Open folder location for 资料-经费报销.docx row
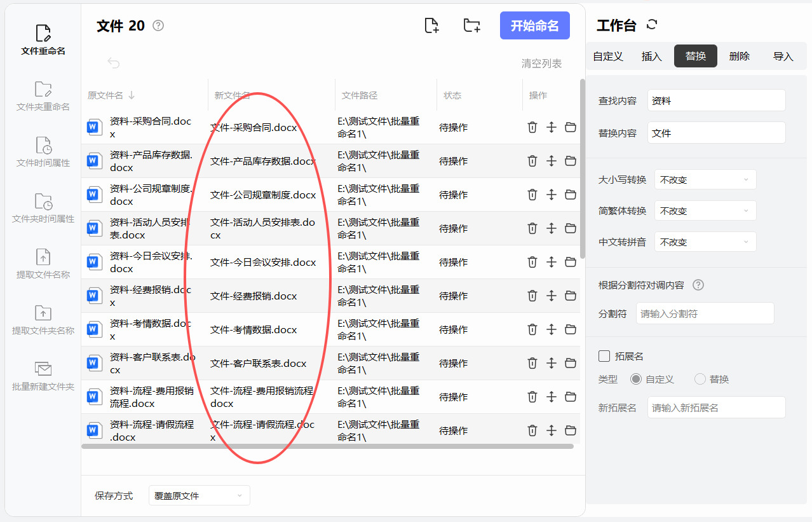The image size is (812, 522). click(x=571, y=296)
